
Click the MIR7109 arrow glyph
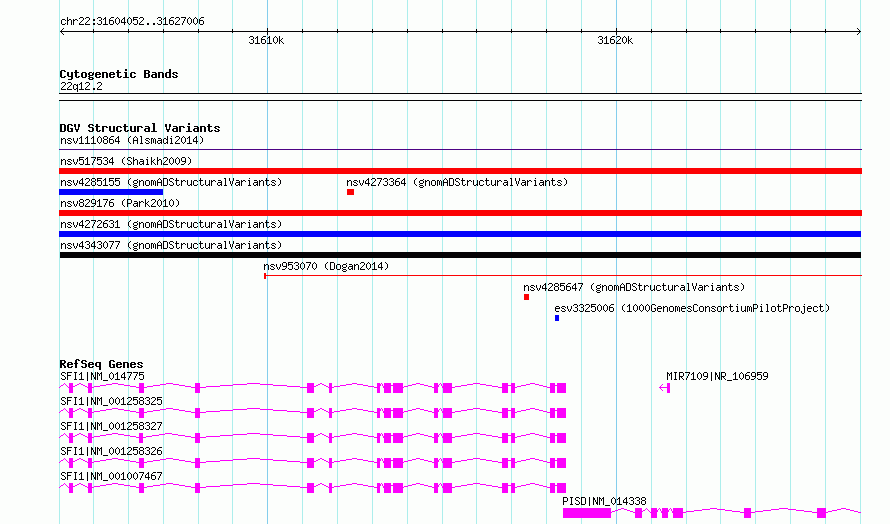click(665, 388)
